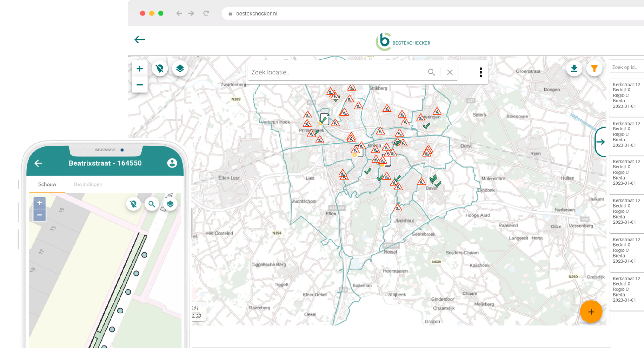The width and height of the screenshot is (644, 348).
Task: Click the download icon on map
Action: click(574, 68)
